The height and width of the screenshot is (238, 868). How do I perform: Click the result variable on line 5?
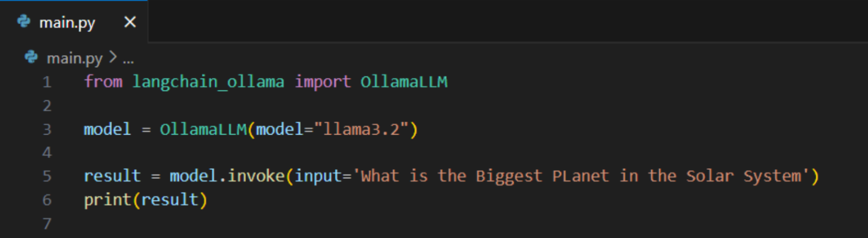(112, 176)
